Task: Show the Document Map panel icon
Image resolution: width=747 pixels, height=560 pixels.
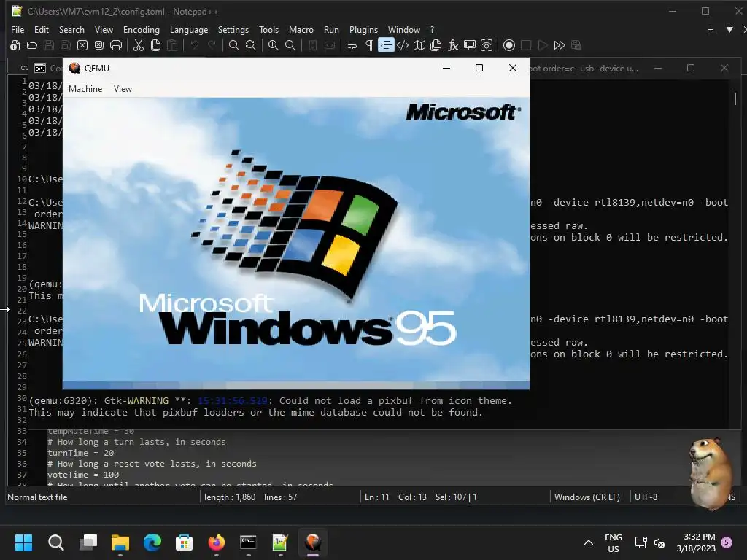Action: tap(419, 45)
